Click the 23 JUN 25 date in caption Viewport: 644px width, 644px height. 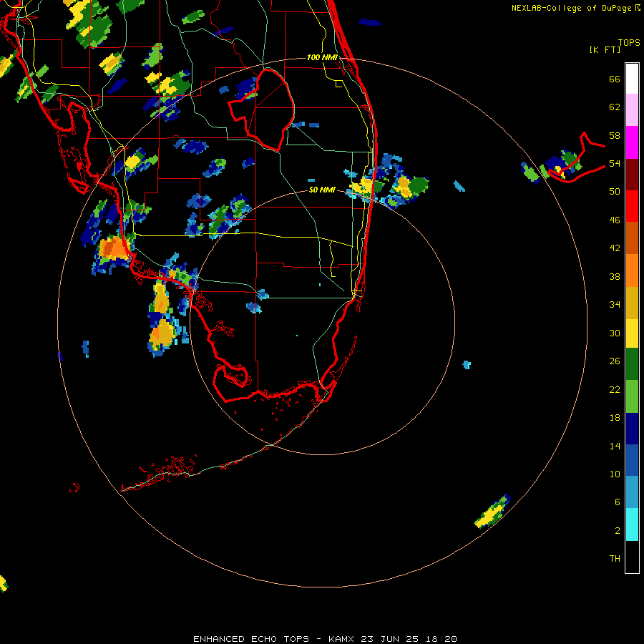click(x=389, y=639)
